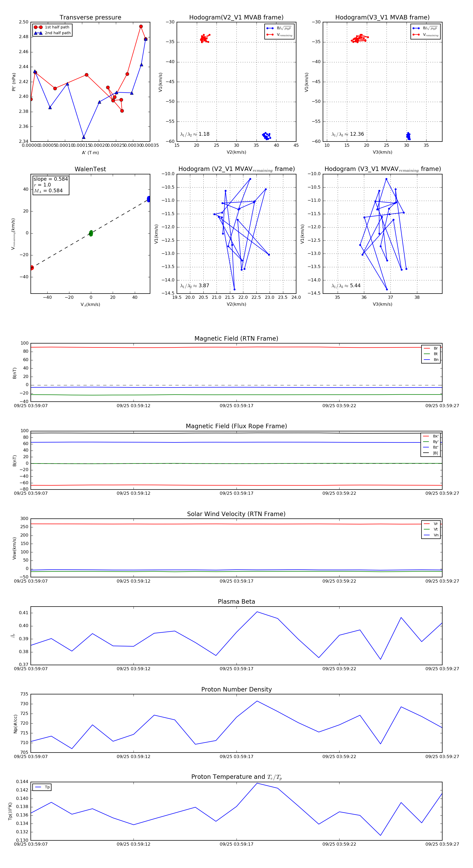Screen dimensions: 473x868
Task: Click the "Proton Number Density" plot title
Action: pos(236,689)
